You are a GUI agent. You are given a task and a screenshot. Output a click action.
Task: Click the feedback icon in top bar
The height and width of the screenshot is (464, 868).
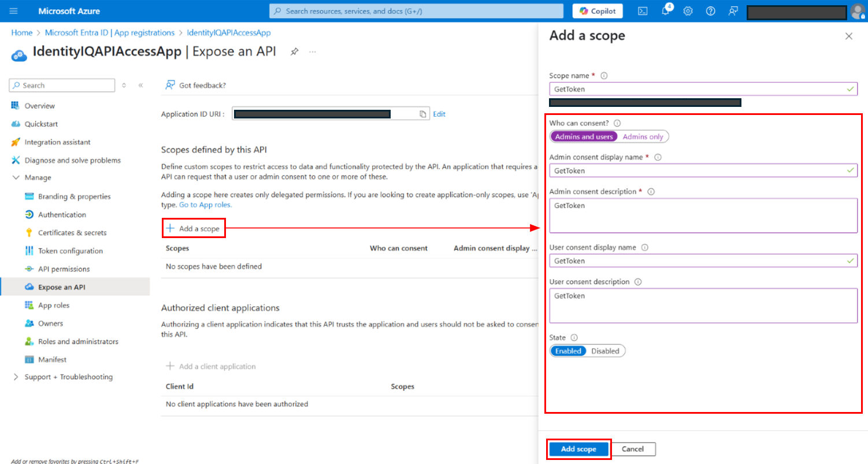pos(733,11)
